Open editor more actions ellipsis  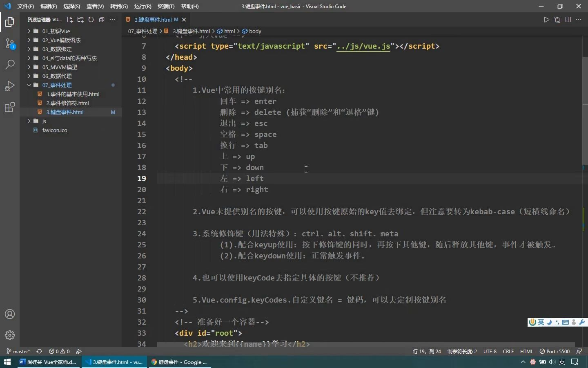(579, 20)
